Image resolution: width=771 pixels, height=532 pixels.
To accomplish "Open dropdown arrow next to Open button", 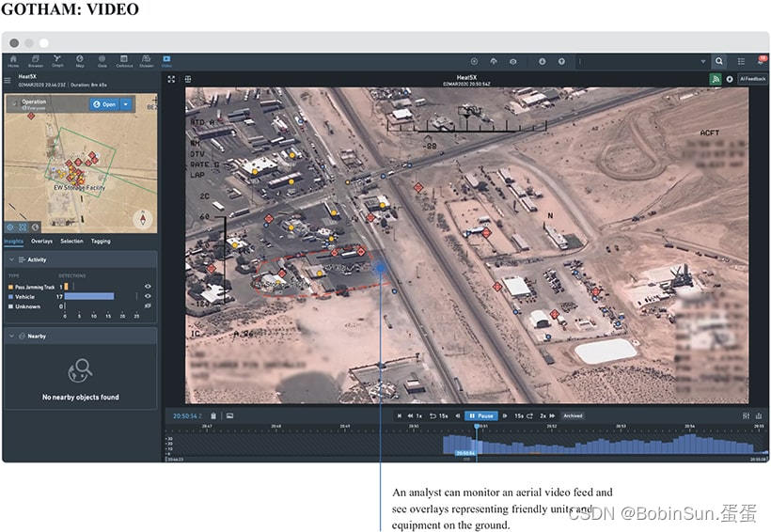I will tap(126, 104).
